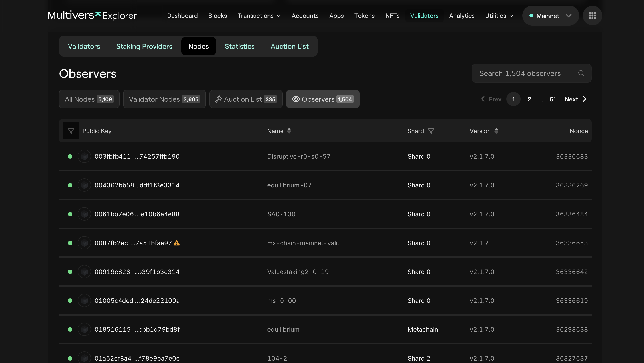
Task: Click node avatar for 018516115 row
Action: pos(84,329)
